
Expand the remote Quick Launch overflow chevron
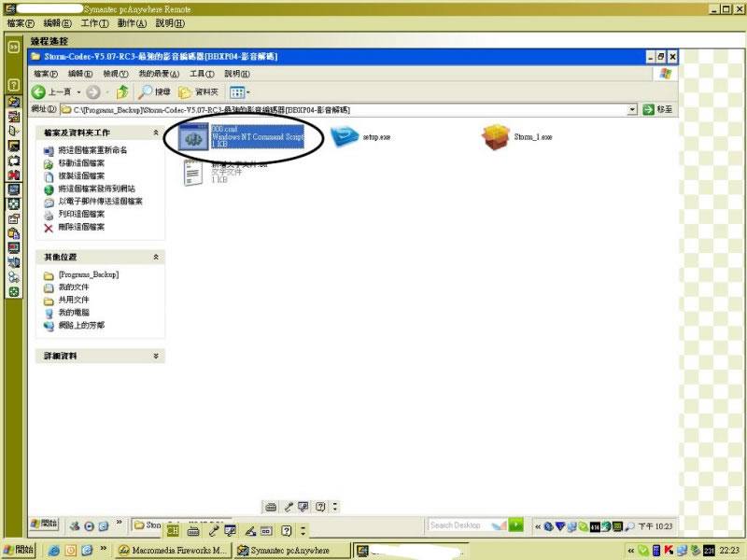[120, 523]
